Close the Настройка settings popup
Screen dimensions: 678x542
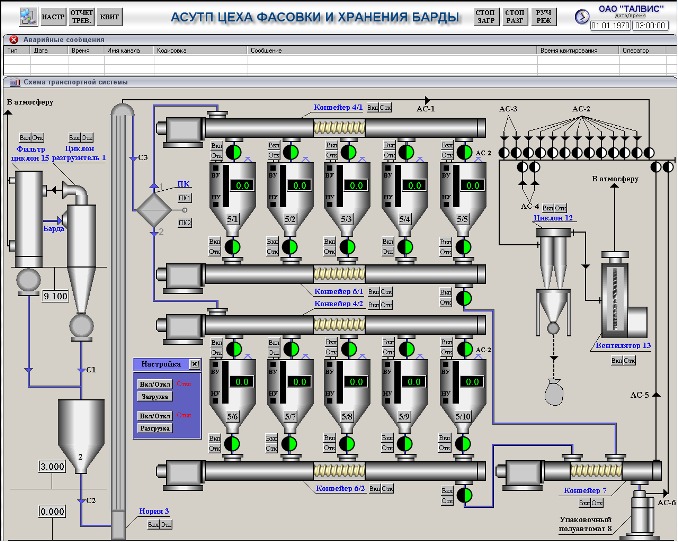tap(194, 364)
